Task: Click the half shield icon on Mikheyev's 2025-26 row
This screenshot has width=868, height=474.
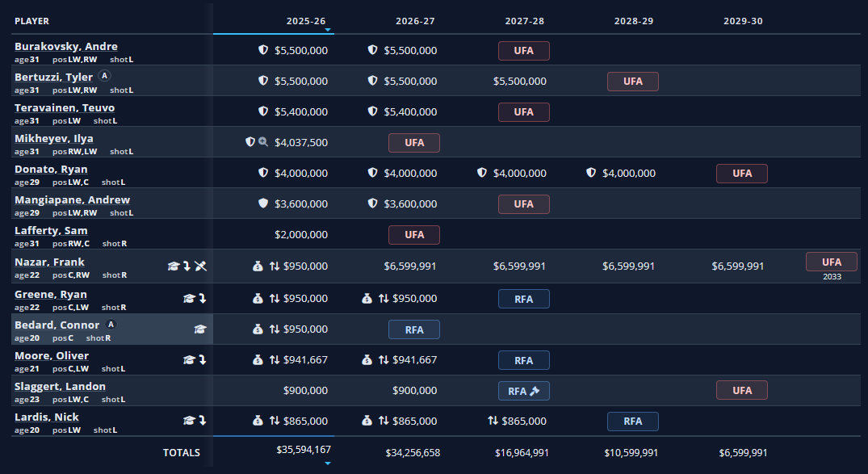Action: click(x=250, y=142)
